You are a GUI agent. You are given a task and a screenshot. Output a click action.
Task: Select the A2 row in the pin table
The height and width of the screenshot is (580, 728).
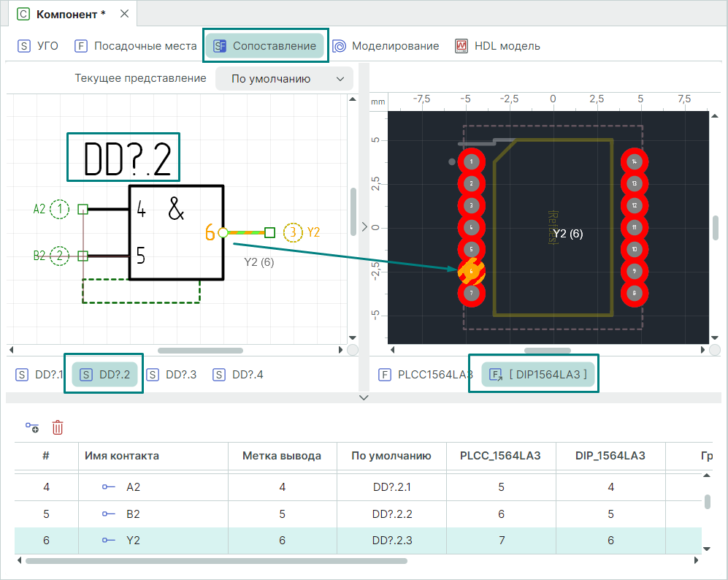(x=131, y=486)
